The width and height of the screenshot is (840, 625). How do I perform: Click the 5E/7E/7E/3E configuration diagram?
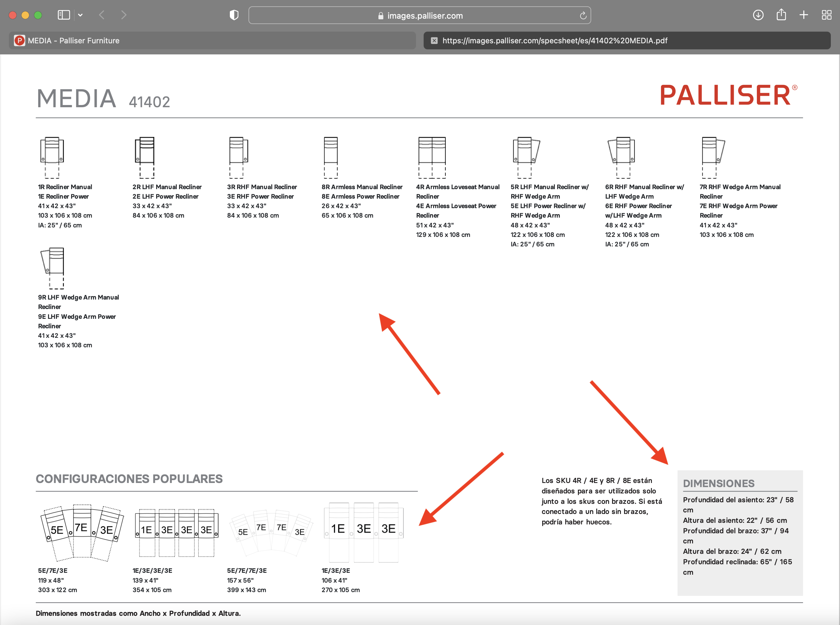[x=271, y=533]
